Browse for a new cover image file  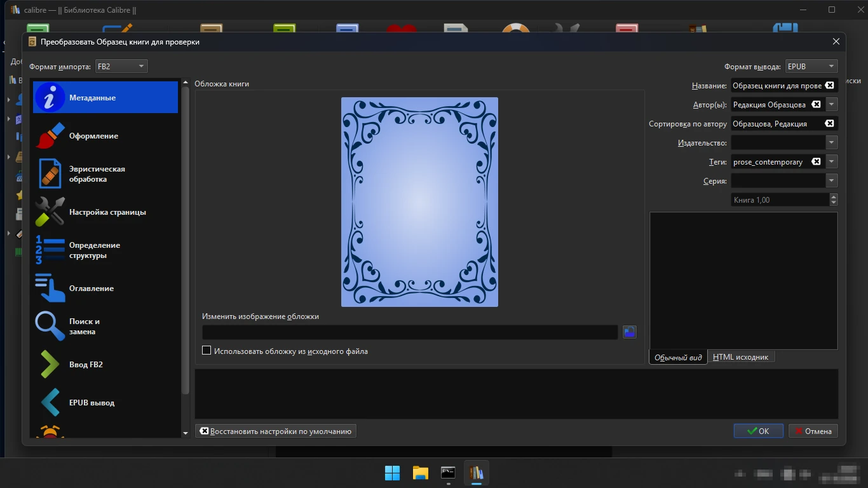click(x=630, y=332)
